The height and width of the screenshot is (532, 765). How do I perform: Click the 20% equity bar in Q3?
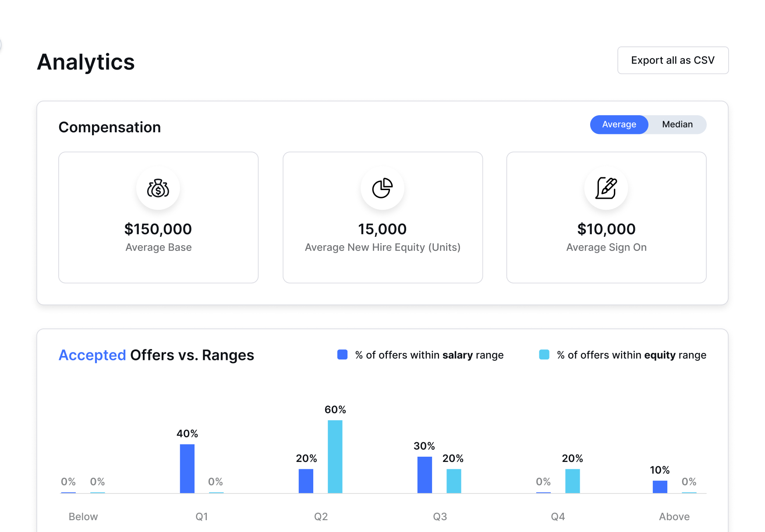point(453,481)
